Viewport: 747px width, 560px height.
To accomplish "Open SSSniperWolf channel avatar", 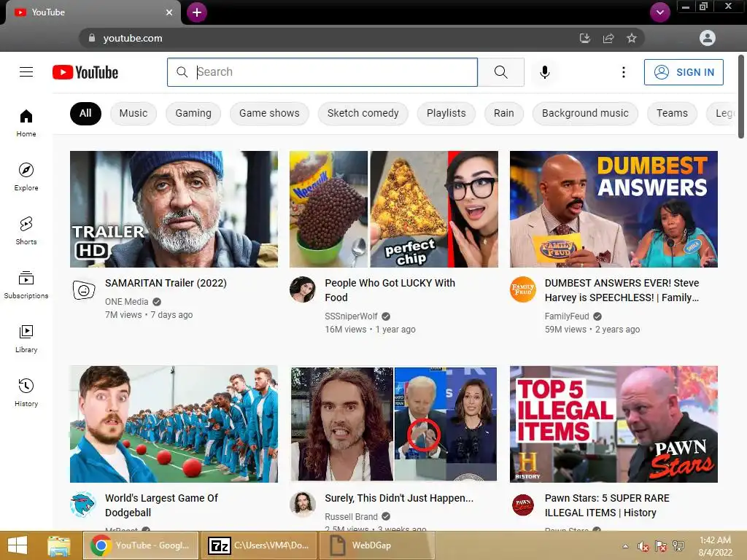I will pyautogui.click(x=303, y=289).
